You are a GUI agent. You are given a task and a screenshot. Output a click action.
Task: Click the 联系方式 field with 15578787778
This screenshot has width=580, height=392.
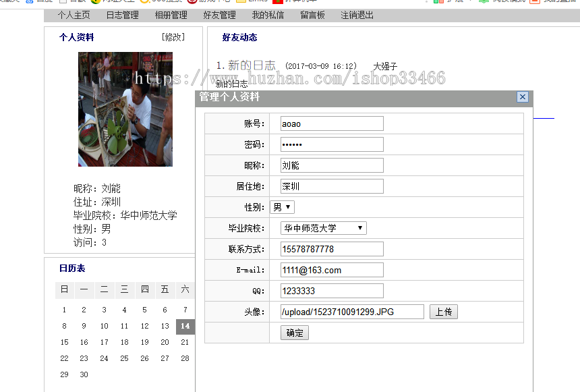(x=332, y=249)
